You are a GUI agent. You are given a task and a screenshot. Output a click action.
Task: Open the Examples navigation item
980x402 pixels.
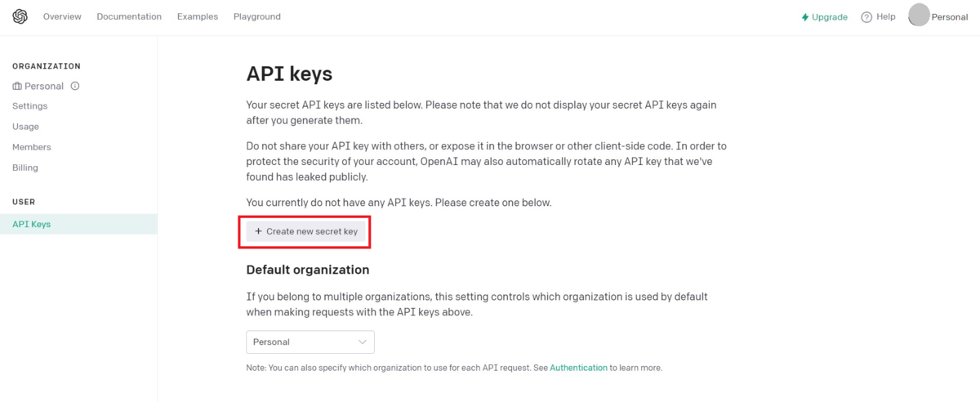198,16
